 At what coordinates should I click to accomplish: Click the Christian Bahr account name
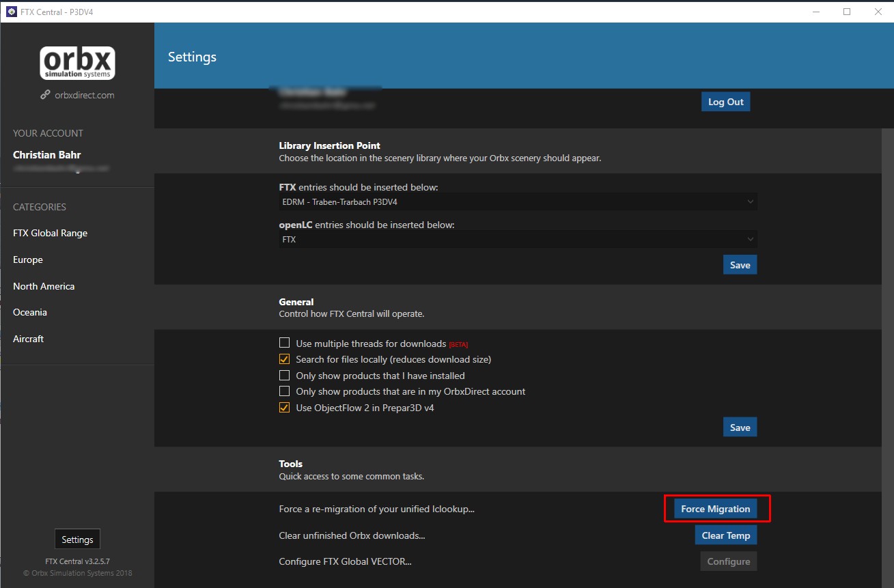tap(47, 155)
